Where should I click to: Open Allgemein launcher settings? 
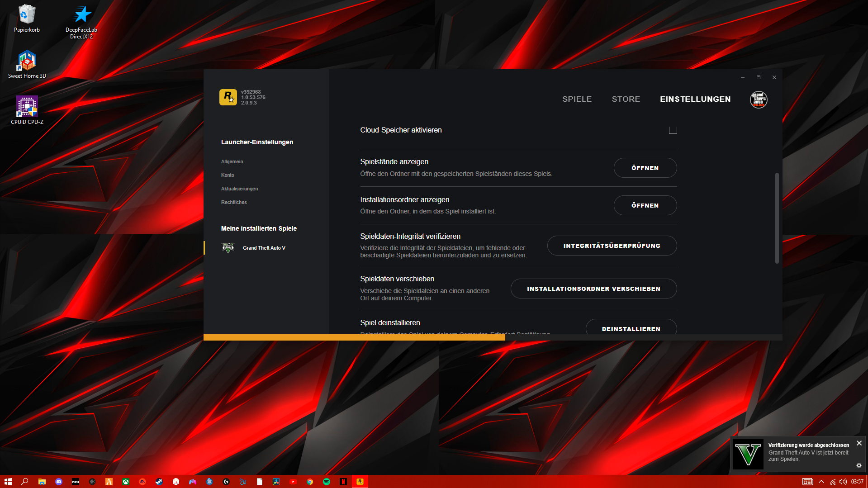232,161
